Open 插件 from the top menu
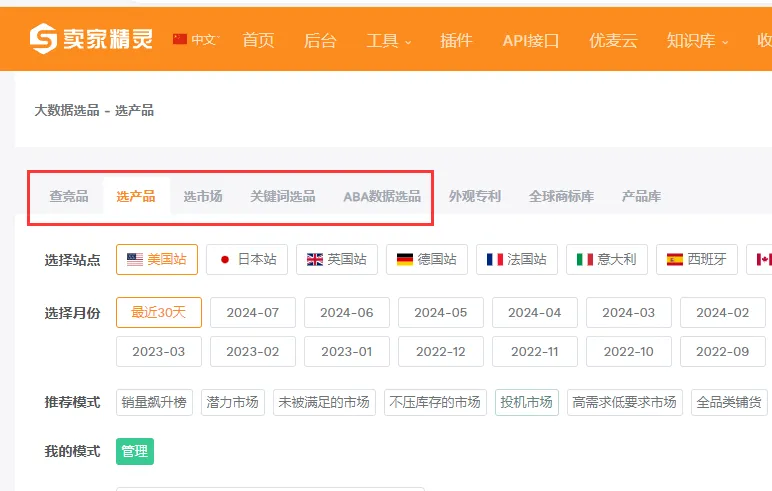Viewport: 772px width, 491px height. (456, 41)
